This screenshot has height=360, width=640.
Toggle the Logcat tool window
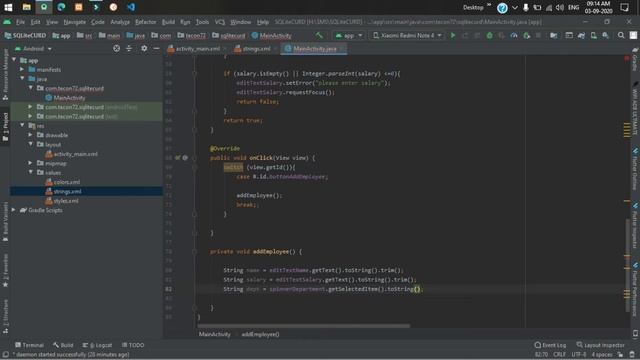pos(97,345)
